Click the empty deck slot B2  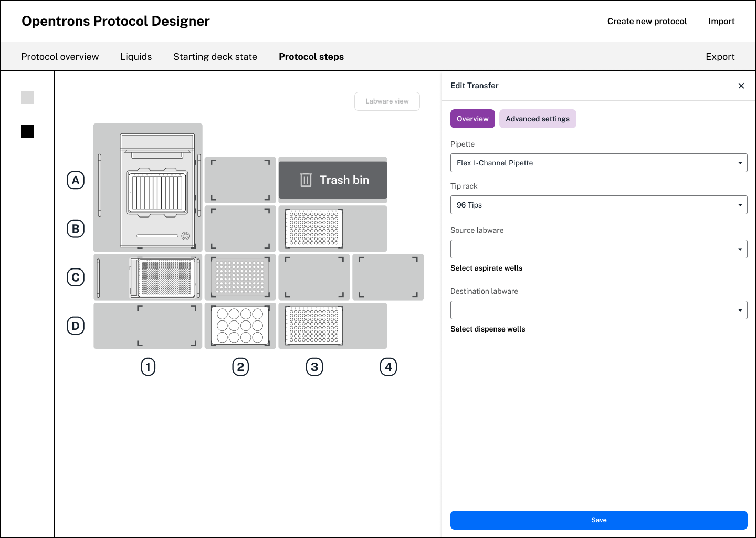click(x=240, y=229)
